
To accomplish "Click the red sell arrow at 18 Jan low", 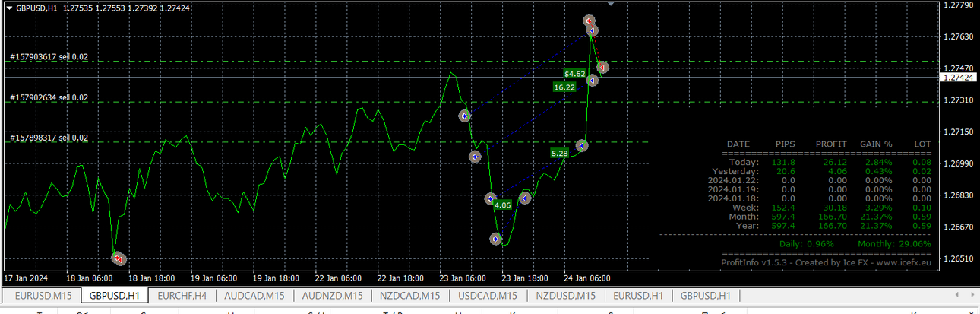I will pyautogui.click(x=119, y=258).
